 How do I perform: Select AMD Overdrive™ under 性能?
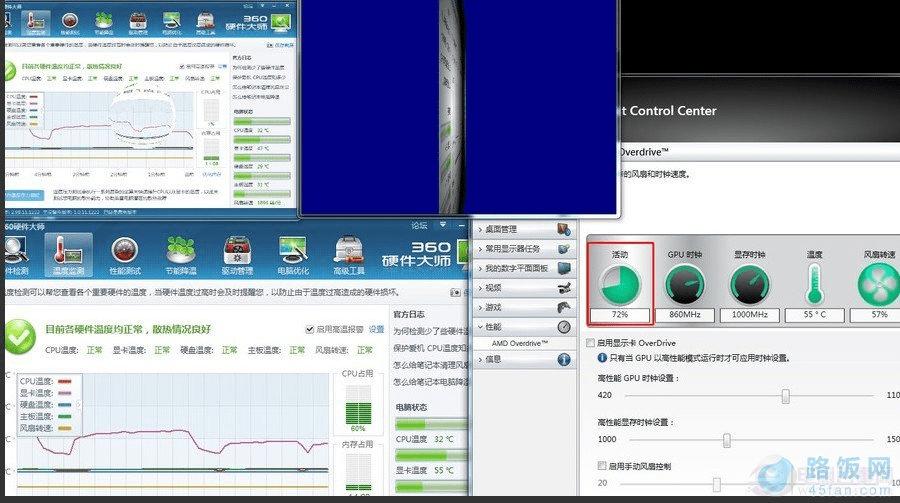pos(519,343)
